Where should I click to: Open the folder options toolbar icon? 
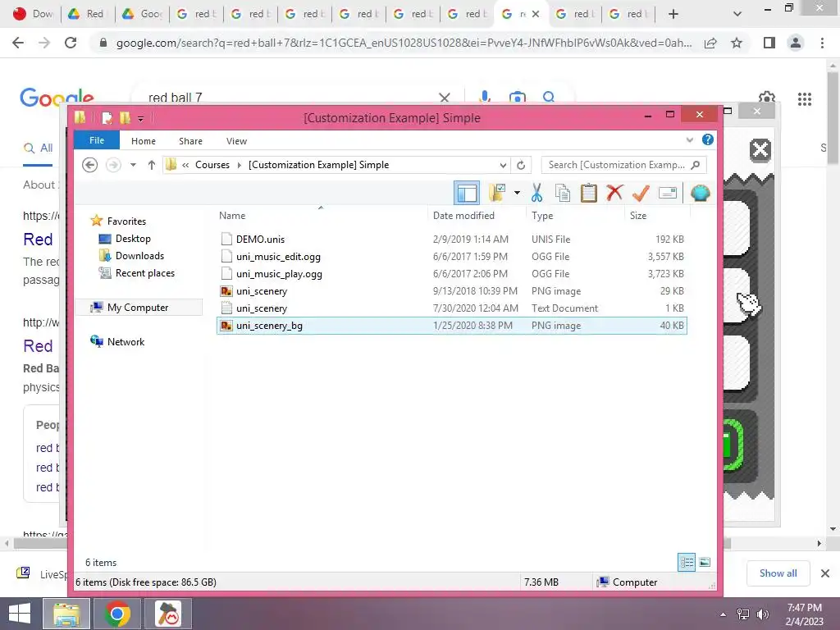coord(497,193)
